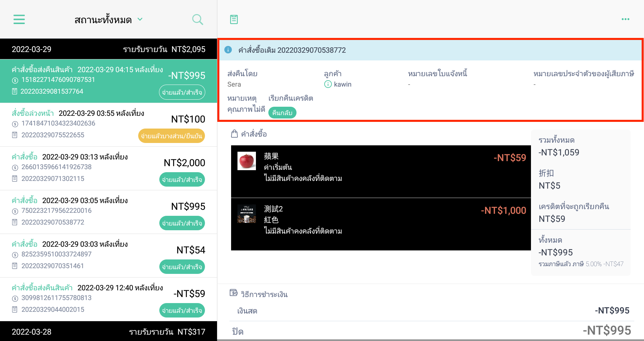
Task: Click coin icon beside 2660135966141926738
Action: coord(15,167)
